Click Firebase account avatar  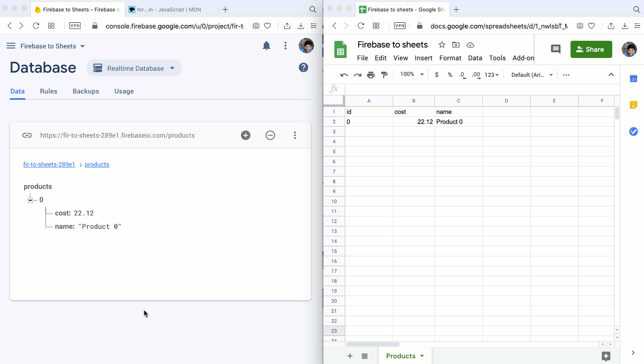click(x=306, y=46)
